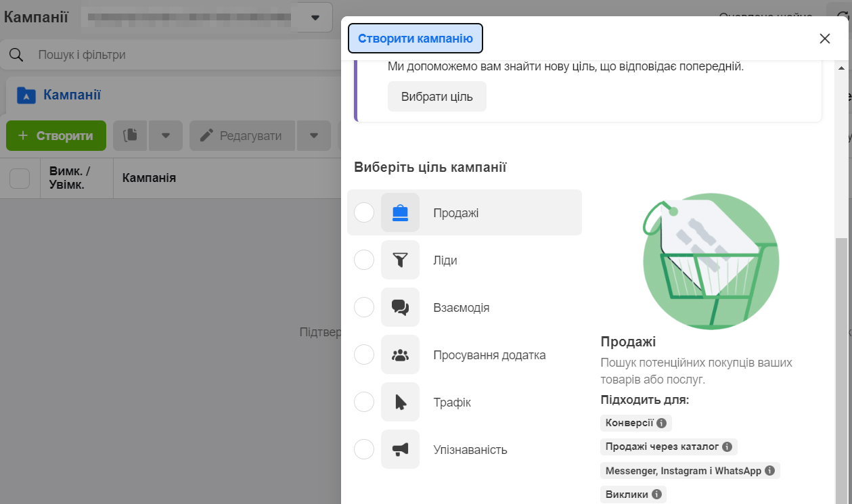Viewport: 852px width, 504px height.
Task: Select the Продажі radio button
Action: [363, 212]
